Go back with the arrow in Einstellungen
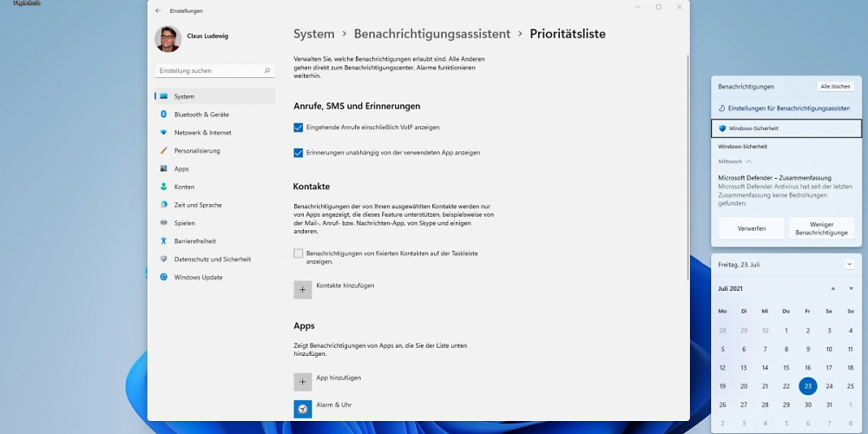The width and height of the screenshot is (868, 434). pos(158,10)
